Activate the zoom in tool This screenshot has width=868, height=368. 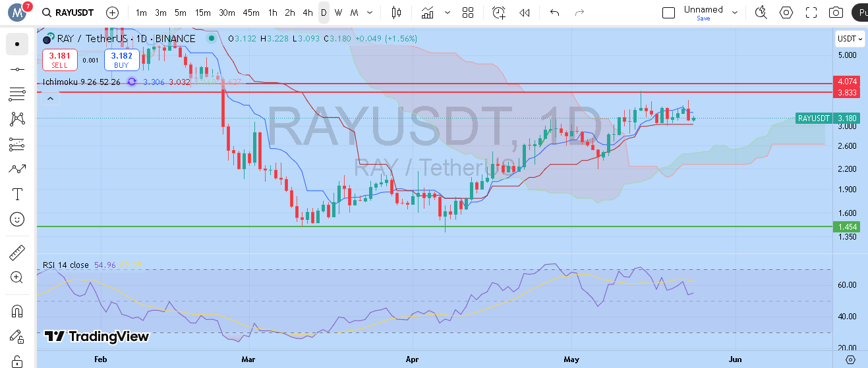pos(17,277)
